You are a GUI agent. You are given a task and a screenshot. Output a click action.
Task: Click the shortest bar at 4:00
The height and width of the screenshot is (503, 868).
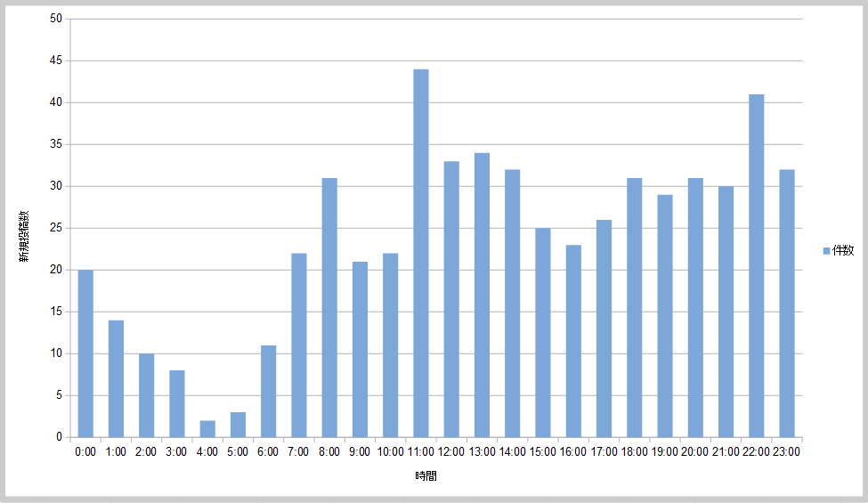click(207, 429)
